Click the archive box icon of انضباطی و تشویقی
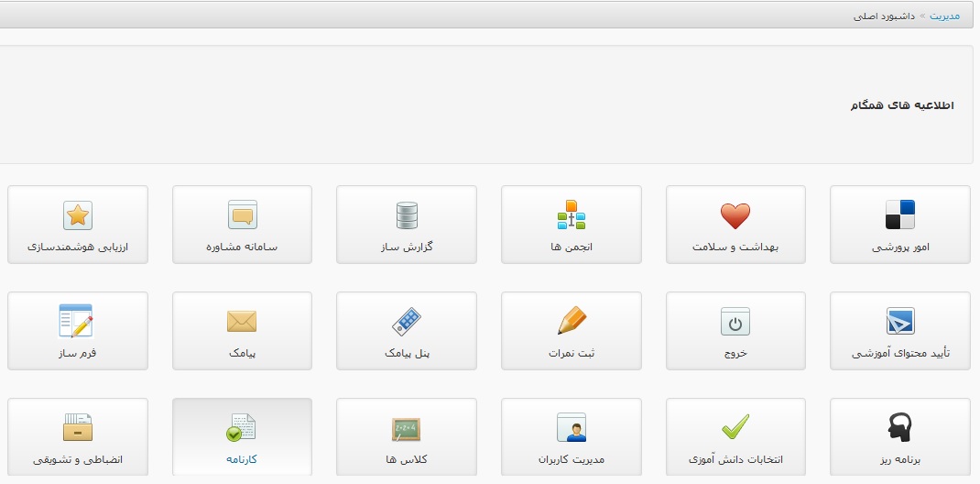This screenshot has height=484, width=980. coord(78,428)
